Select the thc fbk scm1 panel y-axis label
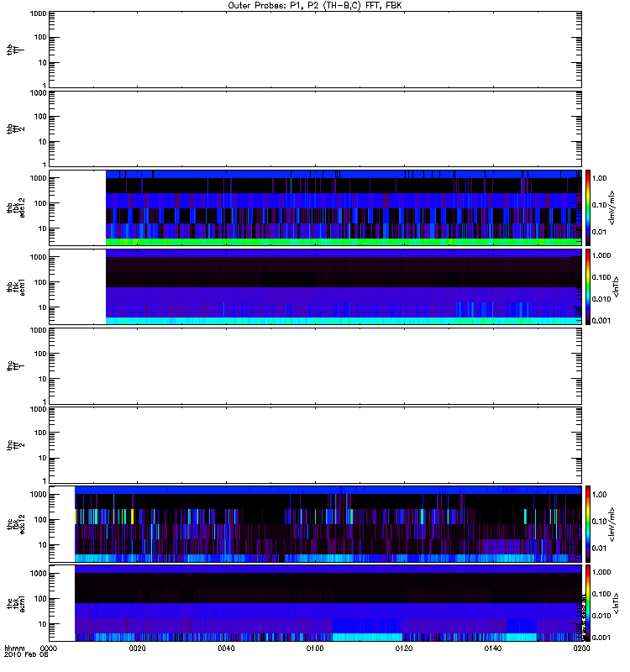This screenshot has width=630, height=672. 16,603
